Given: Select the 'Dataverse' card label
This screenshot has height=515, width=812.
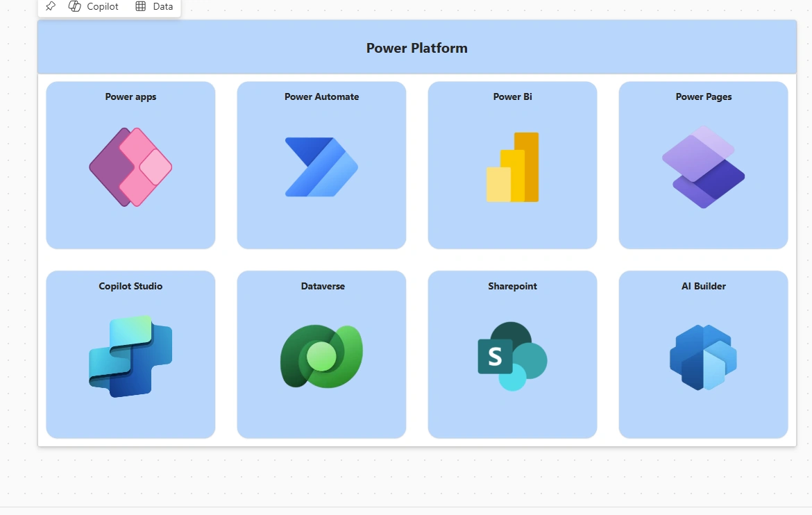Looking at the screenshot, I should click(323, 286).
